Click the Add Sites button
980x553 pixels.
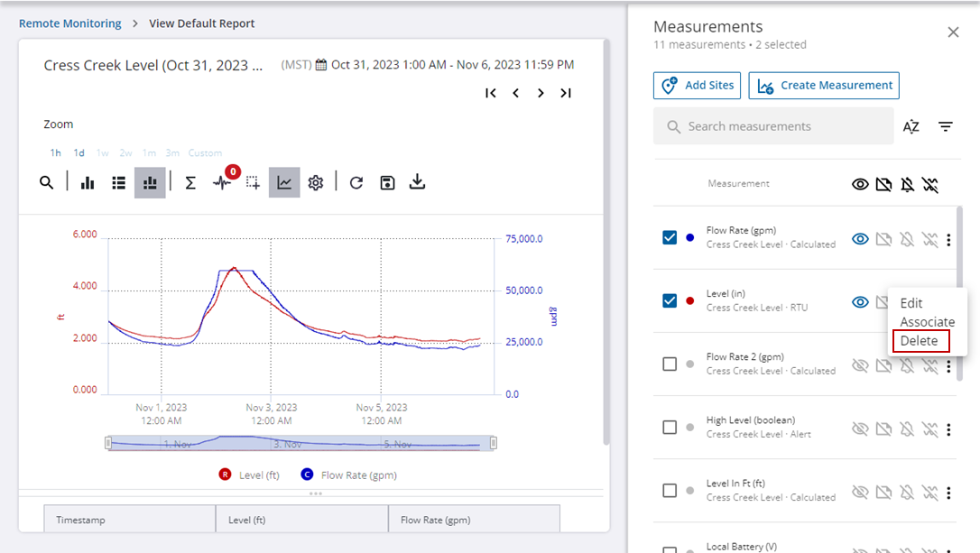pyautogui.click(x=697, y=86)
